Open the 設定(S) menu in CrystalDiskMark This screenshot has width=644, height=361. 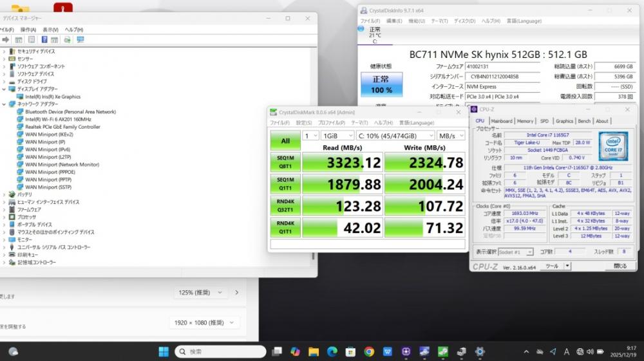[304, 123]
